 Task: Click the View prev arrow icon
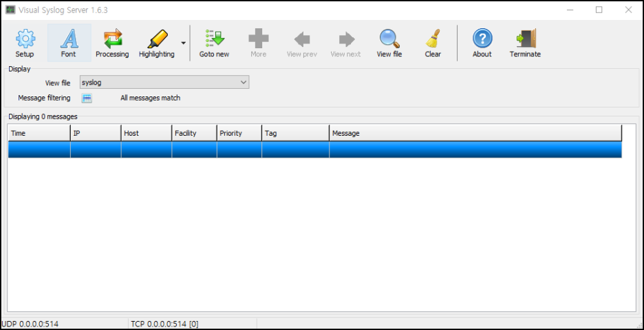[x=302, y=39]
